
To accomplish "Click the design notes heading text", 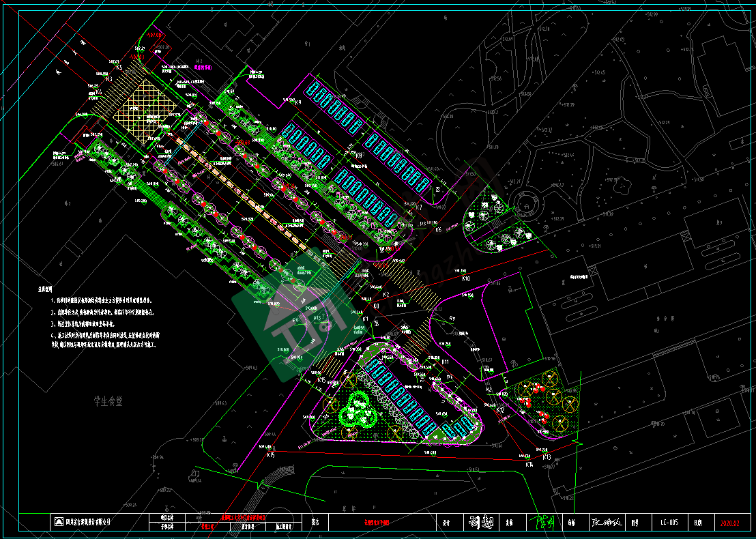I will tap(44, 289).
